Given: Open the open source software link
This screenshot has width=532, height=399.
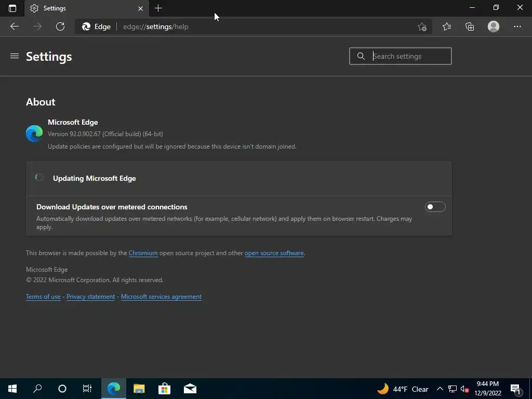Looking at the screenshot, I should click(274, 253).
